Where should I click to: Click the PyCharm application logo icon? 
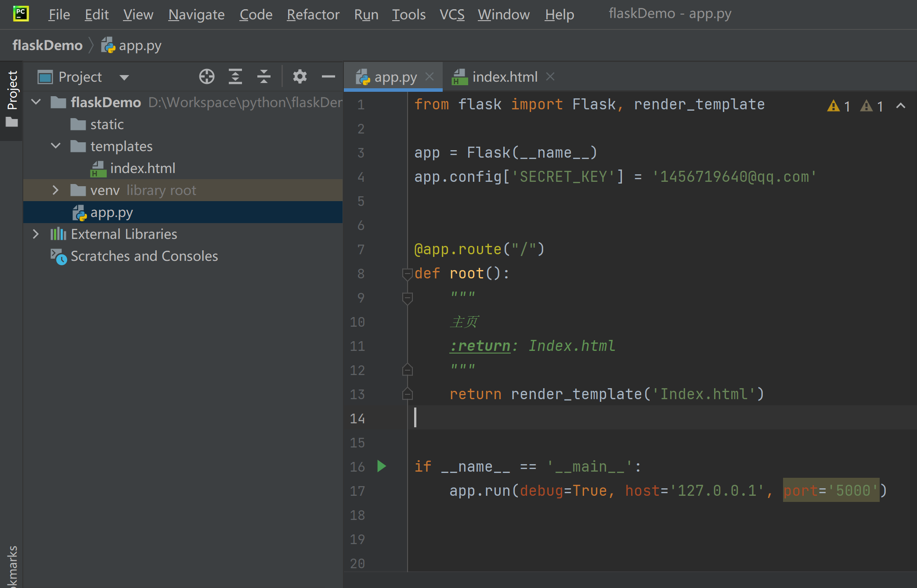[x=21, y=14]
